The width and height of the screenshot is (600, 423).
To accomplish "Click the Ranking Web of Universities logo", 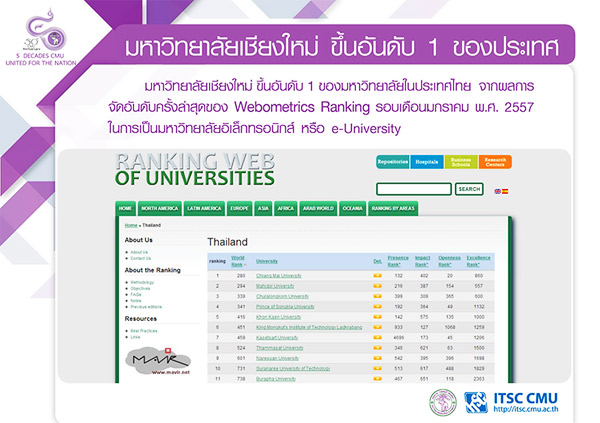I will [195, 170].
